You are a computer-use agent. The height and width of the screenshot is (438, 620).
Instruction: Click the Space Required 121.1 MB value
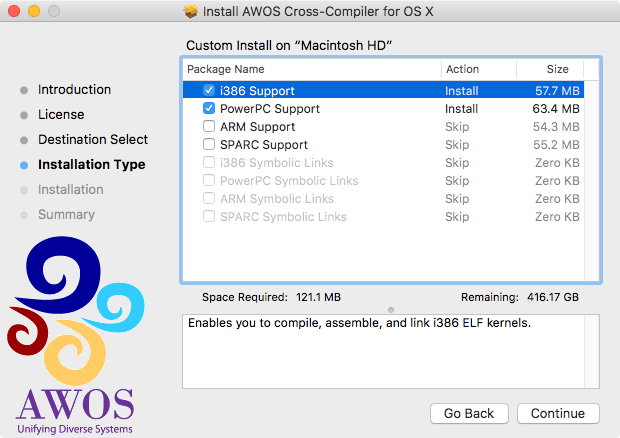pos(318,297)
